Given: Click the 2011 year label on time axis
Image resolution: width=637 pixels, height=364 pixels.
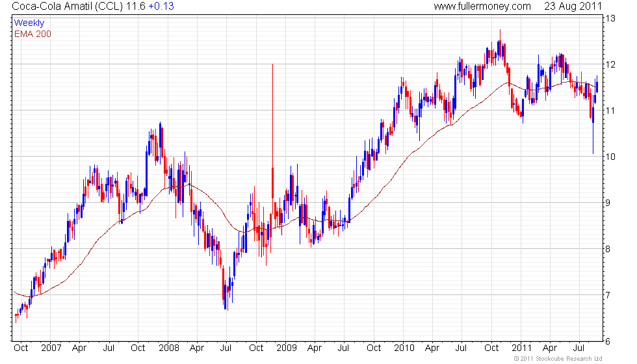Looking at the screenshot, I should (521, 348).
